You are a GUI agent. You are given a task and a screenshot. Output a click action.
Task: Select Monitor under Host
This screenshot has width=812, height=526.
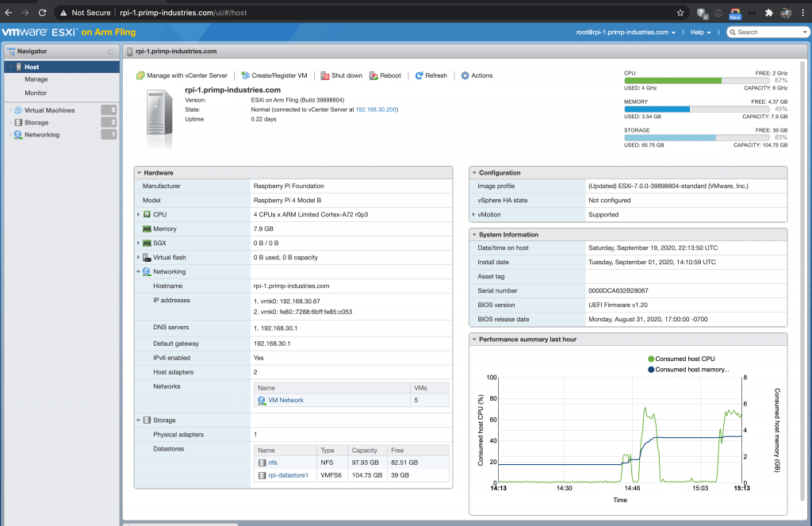pos(36,93)
